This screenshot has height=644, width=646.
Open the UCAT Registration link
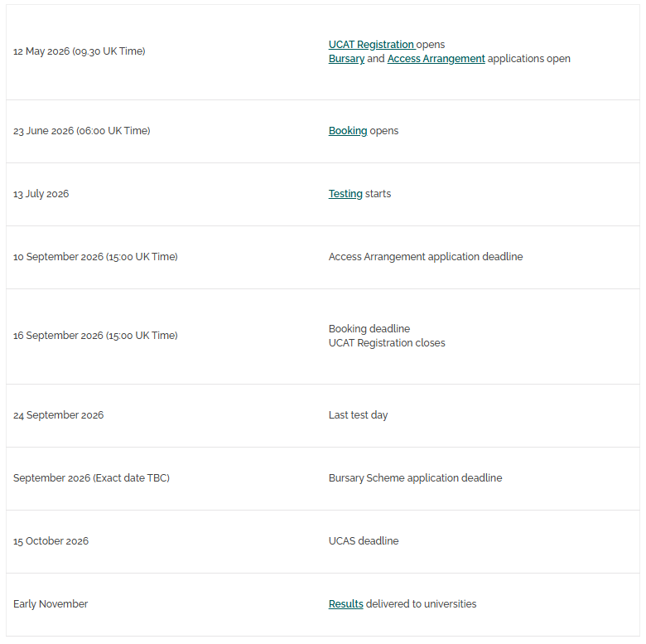371,45
